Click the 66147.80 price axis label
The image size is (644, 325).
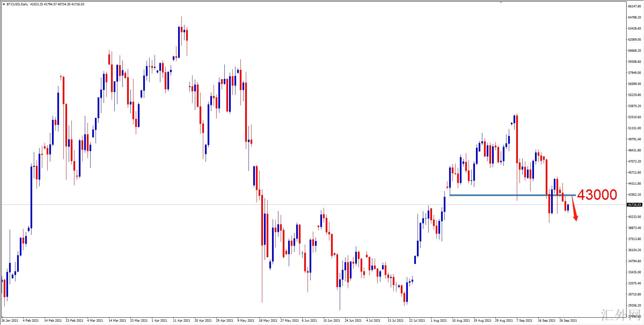[x=635, y=6]
